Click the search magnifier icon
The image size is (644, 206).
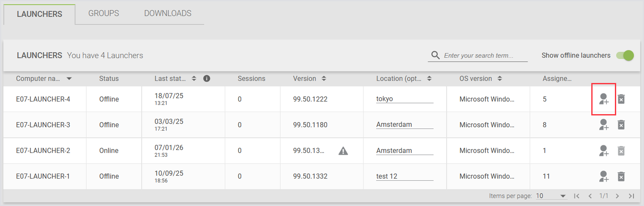click(x=436, y=56)
